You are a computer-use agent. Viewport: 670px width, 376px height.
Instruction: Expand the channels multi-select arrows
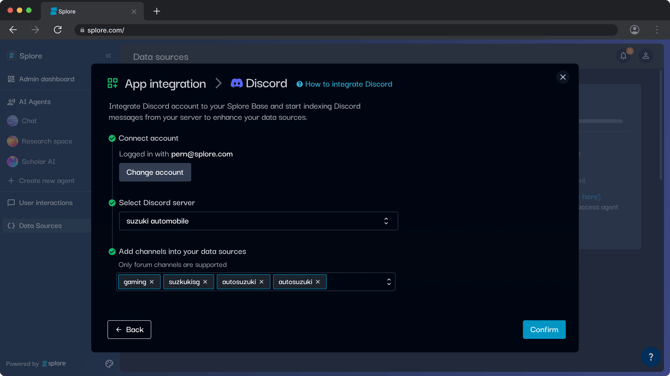pos(388,282)
